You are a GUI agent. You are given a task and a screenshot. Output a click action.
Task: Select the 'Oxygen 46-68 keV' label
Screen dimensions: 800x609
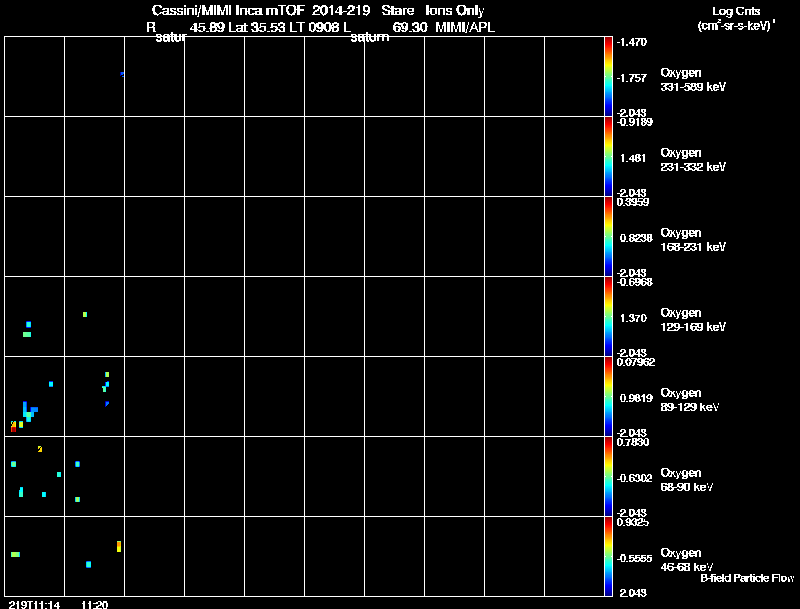pyautogui.click(x=687, y=560)
